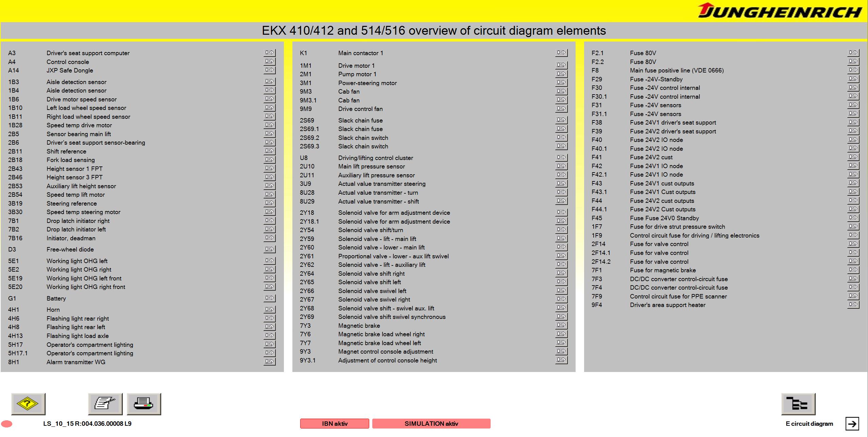868x437 pixels.
Task: Select the 5H17.1 Operator's compartment lighting row
Action: point(142,353)
